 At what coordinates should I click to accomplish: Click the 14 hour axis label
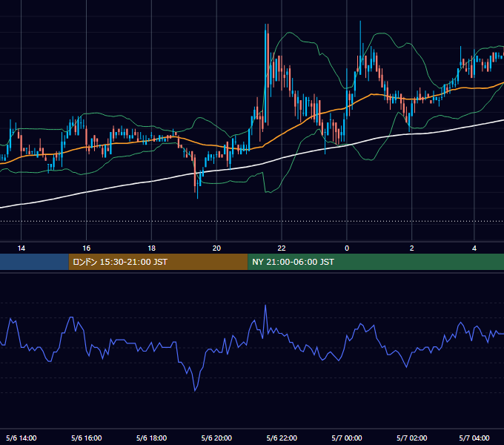point(21,248)
